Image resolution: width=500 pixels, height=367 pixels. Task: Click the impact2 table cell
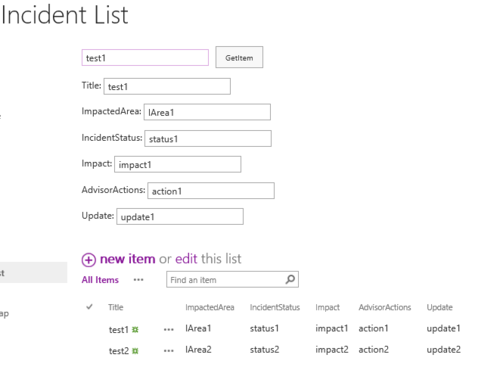tap(332, 350)
